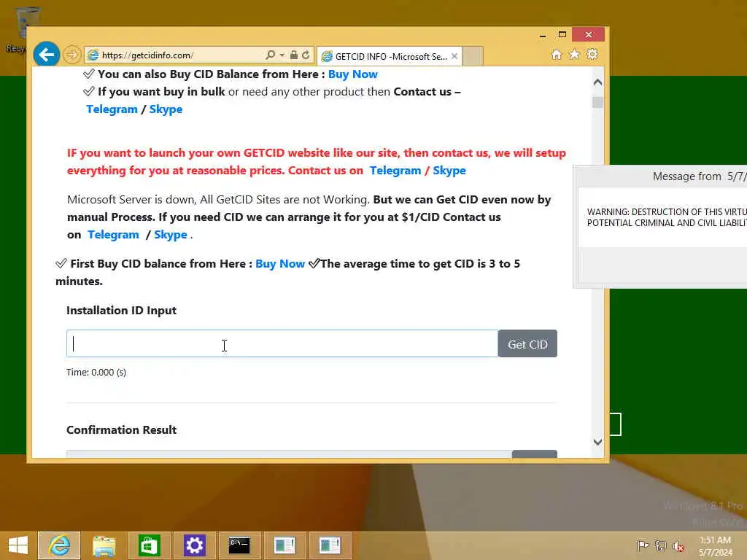Open Skype link under bulk purchase line
Viewport: 747px width, 560px height.
(x=166, y=109)
